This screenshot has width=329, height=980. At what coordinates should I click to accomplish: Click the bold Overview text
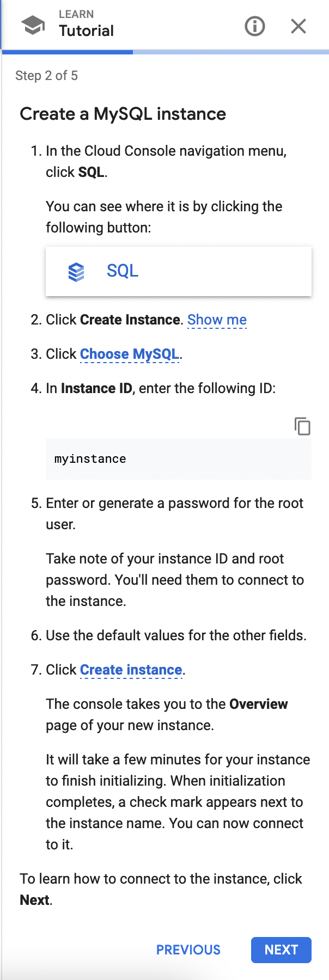pyautogui.click(x=258, y=704)
